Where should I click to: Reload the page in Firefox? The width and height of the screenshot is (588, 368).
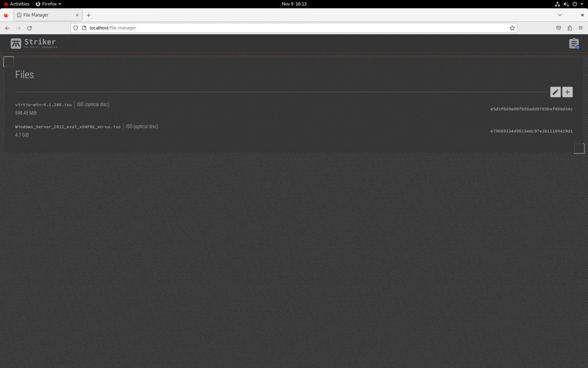(x=29, y=28)
